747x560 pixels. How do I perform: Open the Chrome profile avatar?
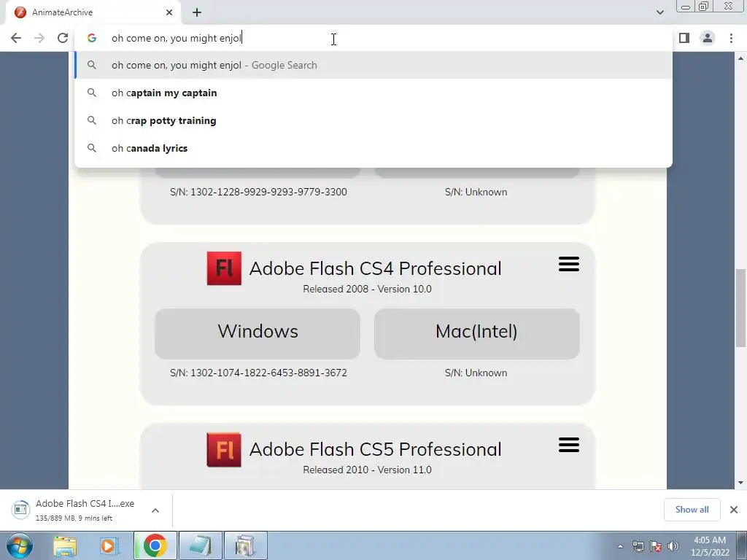pyautogui.click(x=708, y=38)
